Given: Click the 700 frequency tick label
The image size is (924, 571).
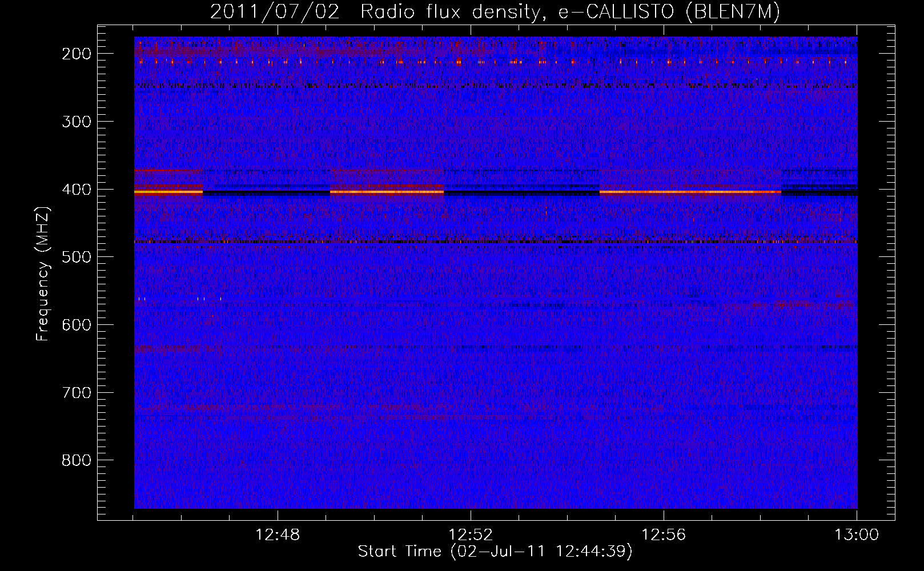Looking at the screenshot, I should pyautogui.click(x=77, y=393).
